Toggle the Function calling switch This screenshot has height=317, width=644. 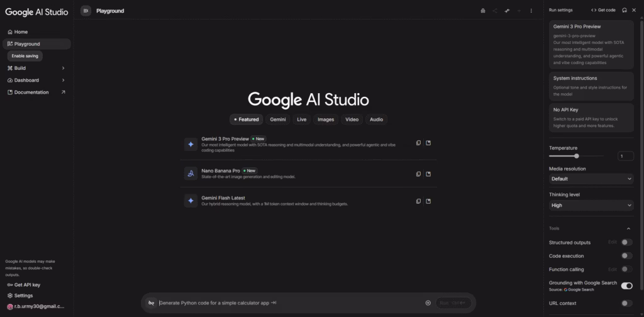point(627,269)
